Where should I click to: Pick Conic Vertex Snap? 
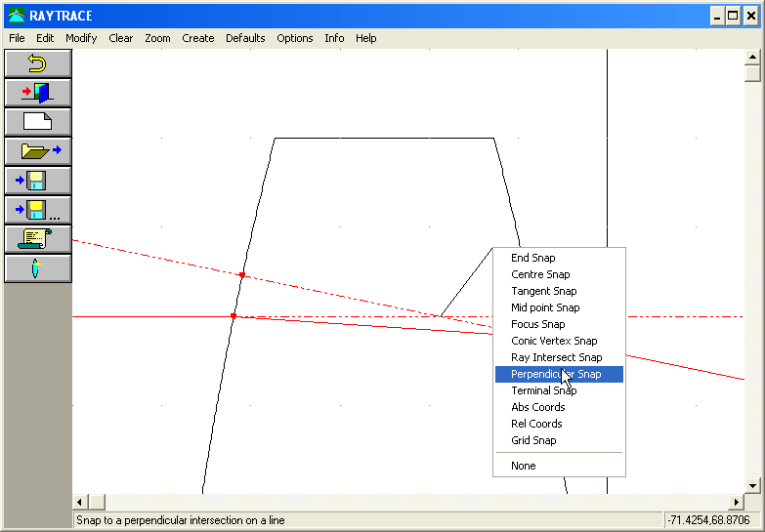pos(559,341)
